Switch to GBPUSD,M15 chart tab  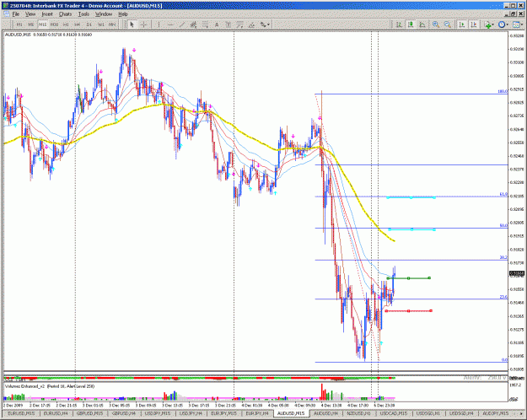point(89,413)
